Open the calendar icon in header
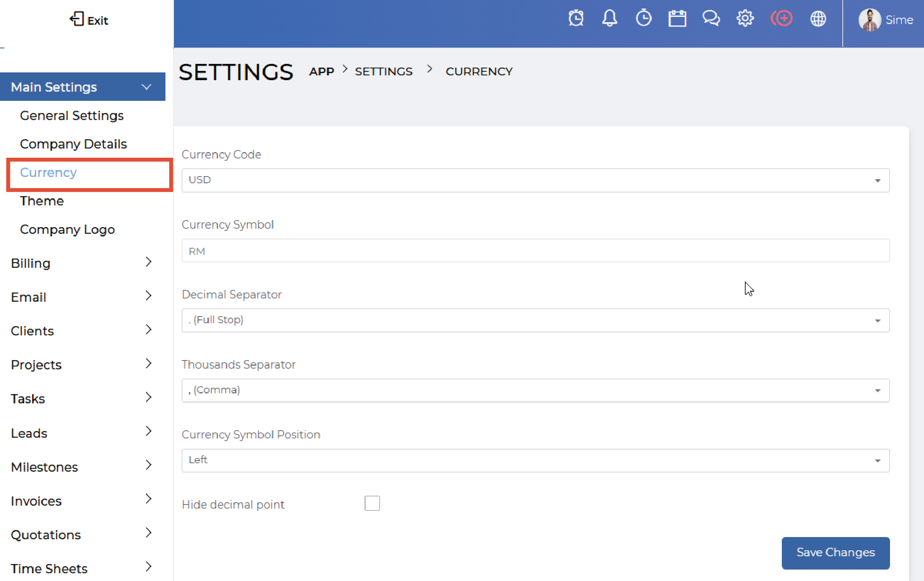This screenshot has height=581, width=924. (x=677, y=18)
